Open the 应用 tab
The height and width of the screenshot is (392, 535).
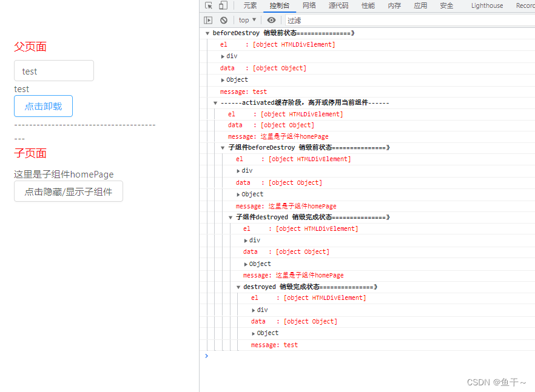(x=420, y=6)
